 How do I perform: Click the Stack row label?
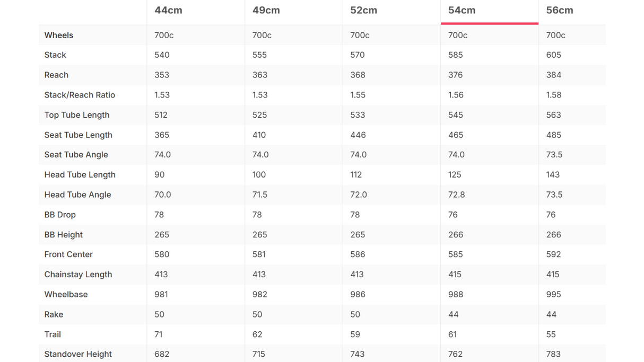click(x=55, y=55)
